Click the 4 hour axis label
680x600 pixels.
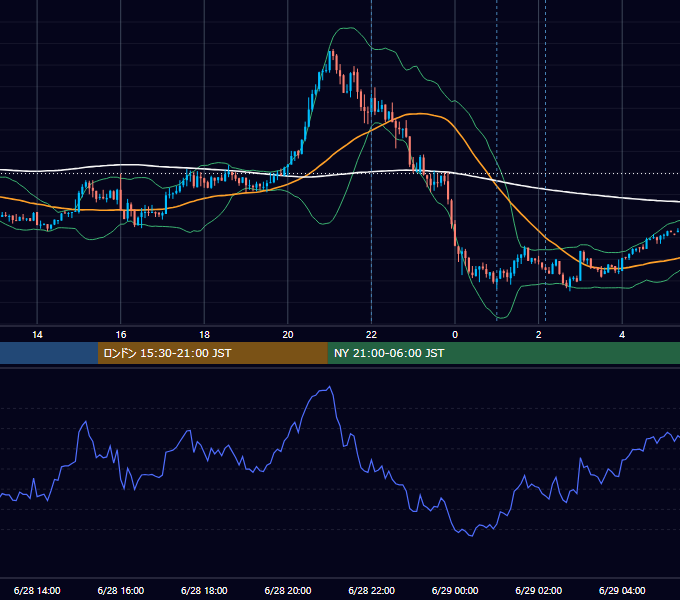(x=622, y=335)
